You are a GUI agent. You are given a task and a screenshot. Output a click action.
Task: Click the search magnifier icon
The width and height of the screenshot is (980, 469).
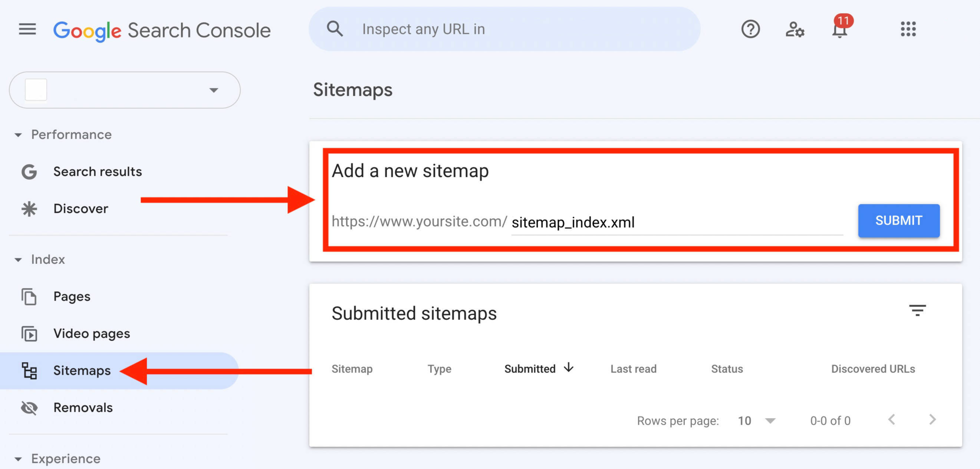point(335,29)
